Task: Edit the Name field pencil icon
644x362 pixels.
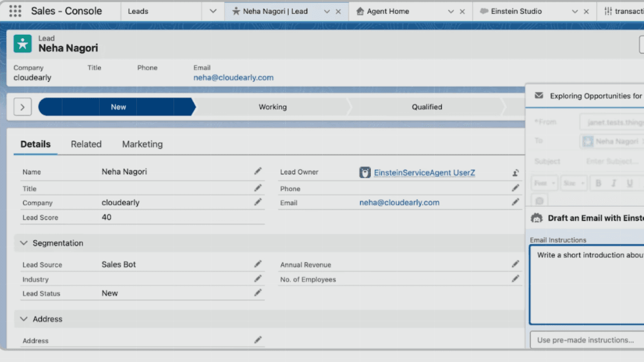Action: [x=258, y=171]
